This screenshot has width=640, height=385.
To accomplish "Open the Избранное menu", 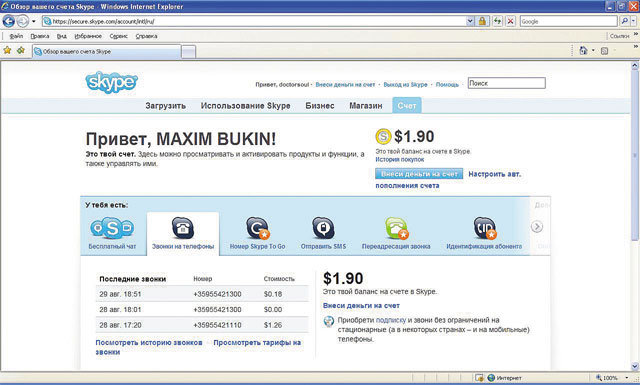I will [x=88, y=36].
